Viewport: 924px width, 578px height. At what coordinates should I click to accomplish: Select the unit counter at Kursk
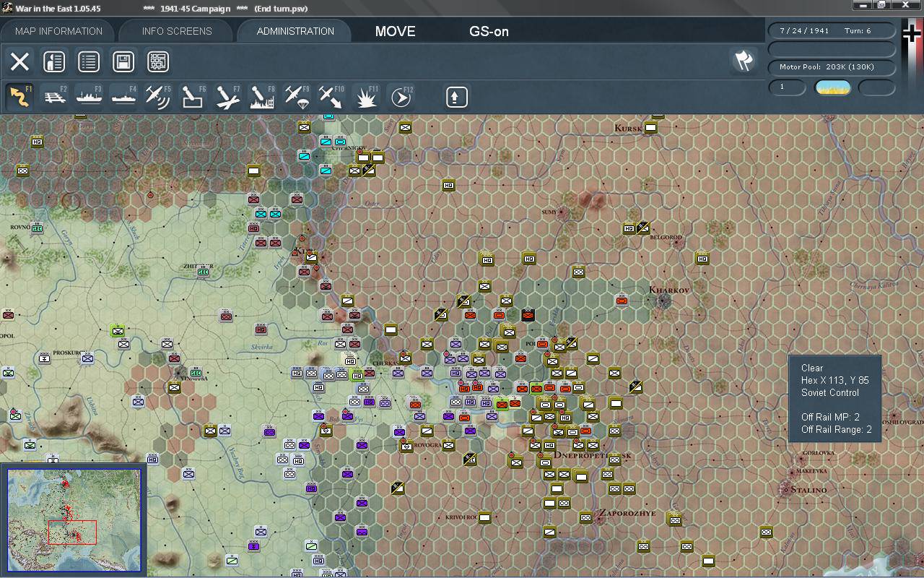650,128
